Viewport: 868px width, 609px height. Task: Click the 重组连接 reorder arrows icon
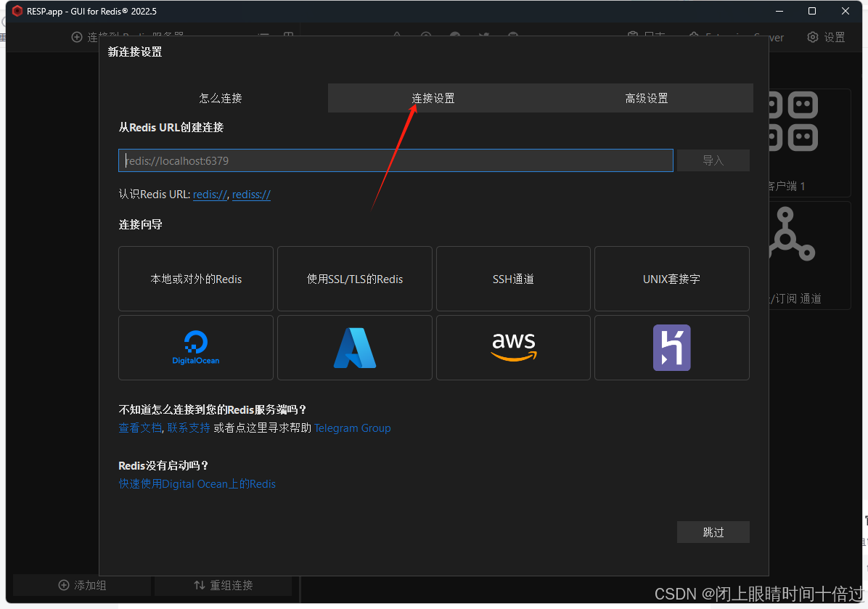(x=199, y=585)
